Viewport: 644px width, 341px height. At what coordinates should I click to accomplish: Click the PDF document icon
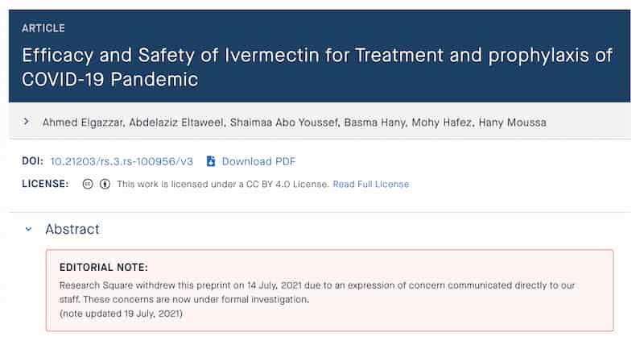click(x=211, y=161)
